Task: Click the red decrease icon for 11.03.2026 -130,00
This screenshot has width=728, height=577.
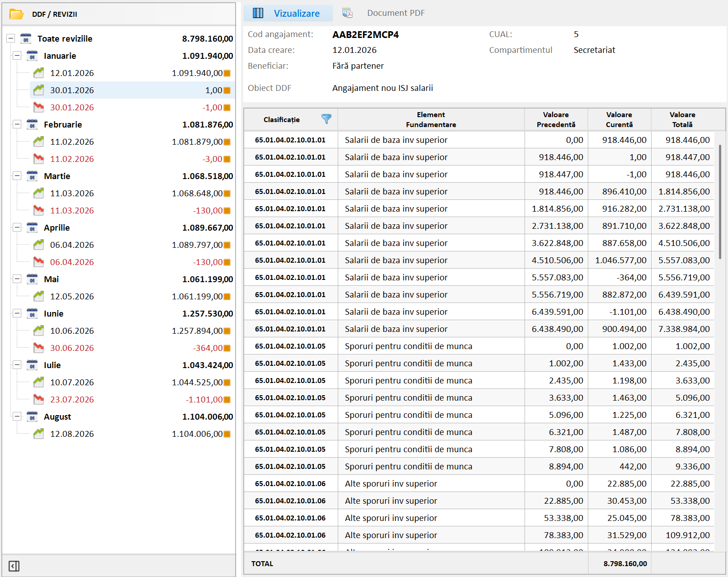Action: [x=38, y=210]
